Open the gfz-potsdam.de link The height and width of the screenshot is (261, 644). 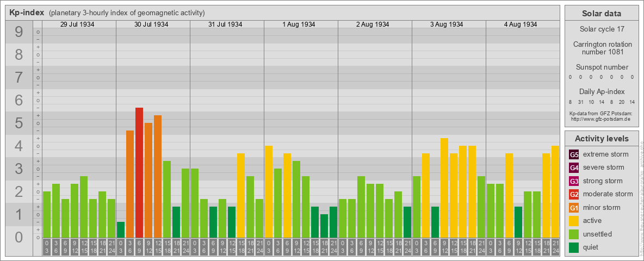pos(601,119)
